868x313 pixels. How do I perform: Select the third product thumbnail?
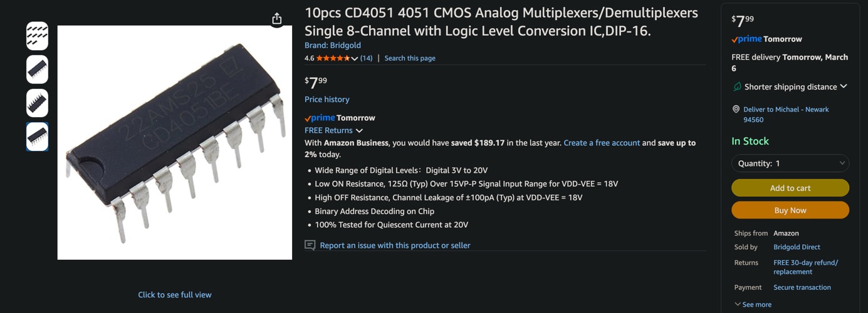tap(37, 103)
